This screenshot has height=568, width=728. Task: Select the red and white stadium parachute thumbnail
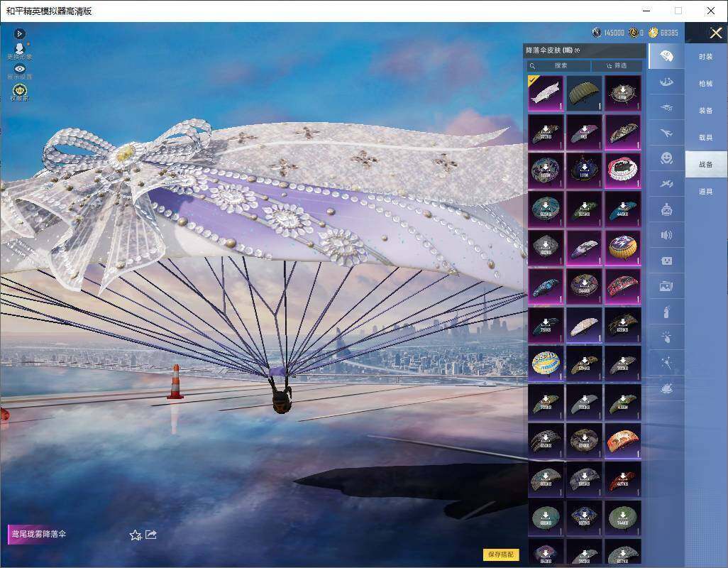pos(622,170)
